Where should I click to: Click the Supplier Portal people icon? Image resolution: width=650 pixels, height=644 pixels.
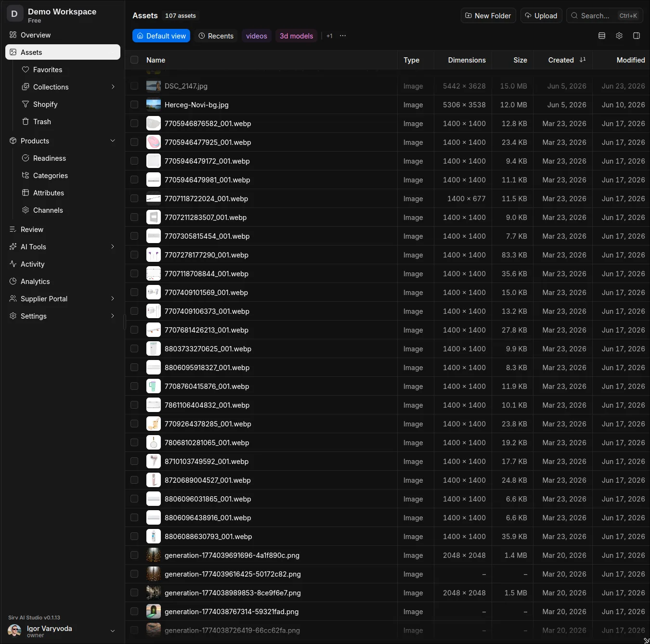[13, 299]
